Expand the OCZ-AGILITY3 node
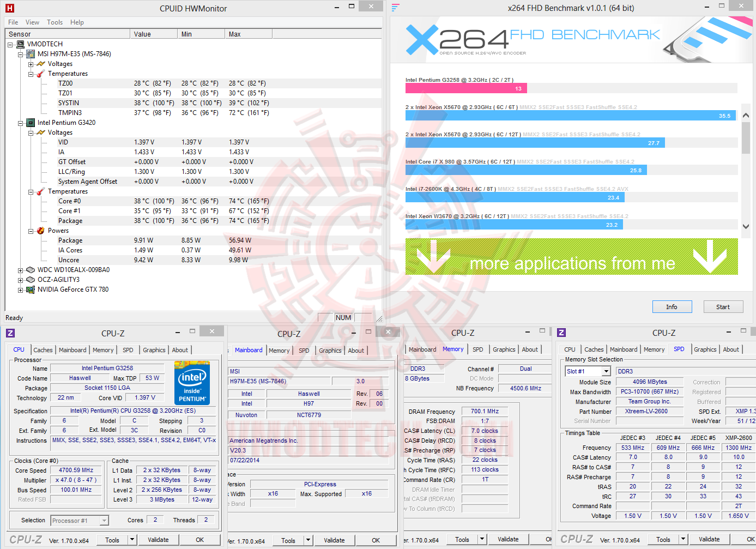756x549 pixels. pos(21,280)
